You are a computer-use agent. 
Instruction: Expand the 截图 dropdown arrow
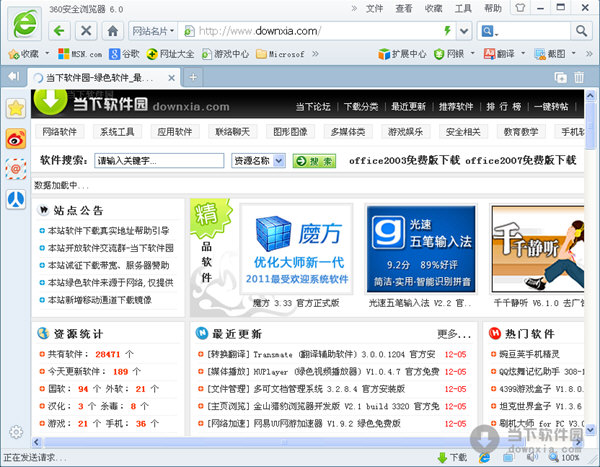[573, 53]
